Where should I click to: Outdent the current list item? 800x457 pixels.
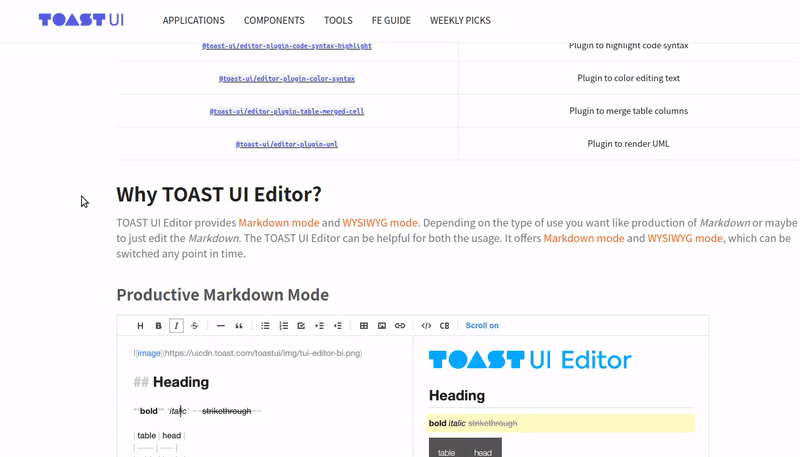click(338, 326)
